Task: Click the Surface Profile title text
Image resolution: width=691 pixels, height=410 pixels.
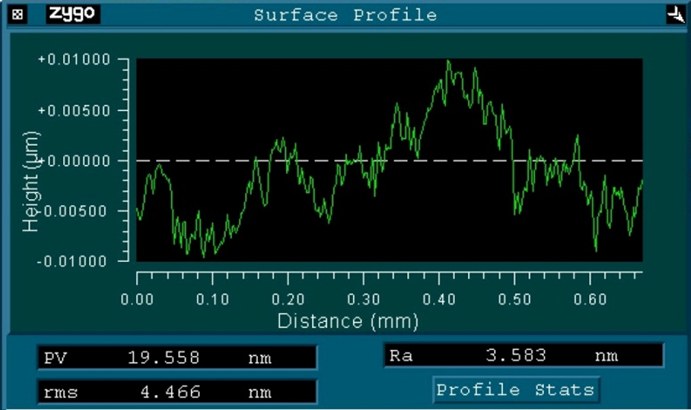Action: [345, 15]
